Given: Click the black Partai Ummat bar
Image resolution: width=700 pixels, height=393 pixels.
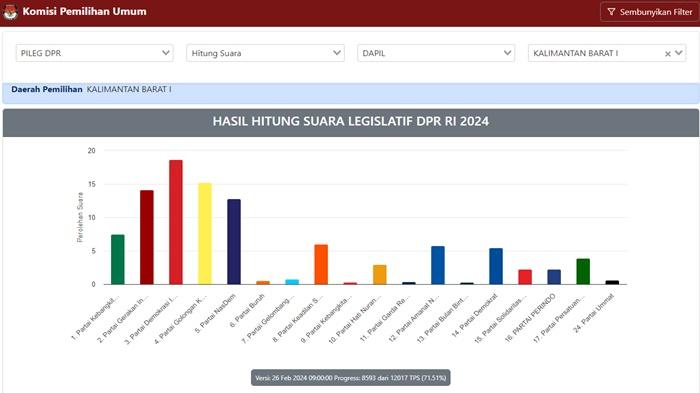Looking at the screenshot, I should point(612,282).
